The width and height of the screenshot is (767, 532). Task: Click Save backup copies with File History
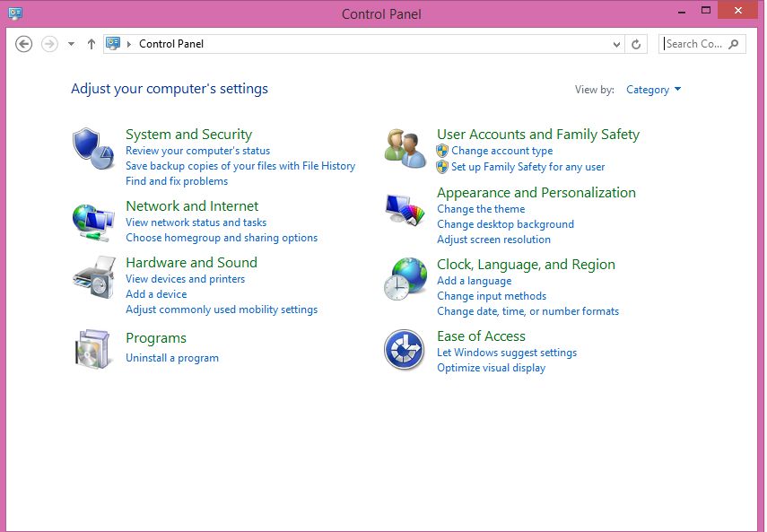[x=240, y=166]
